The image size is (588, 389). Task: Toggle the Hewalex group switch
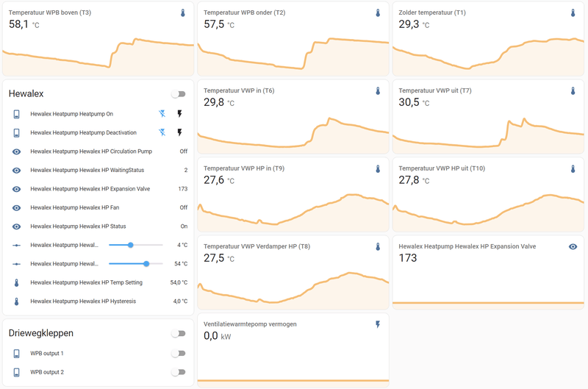(178, 94)
